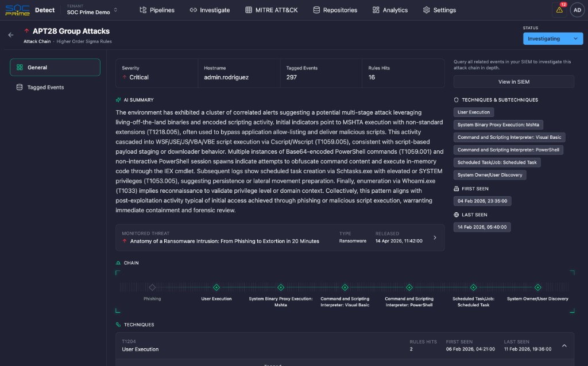Screen dimensions: 588x366
Task: Click the Tagged Events count 297
Action: pos(291,77)
